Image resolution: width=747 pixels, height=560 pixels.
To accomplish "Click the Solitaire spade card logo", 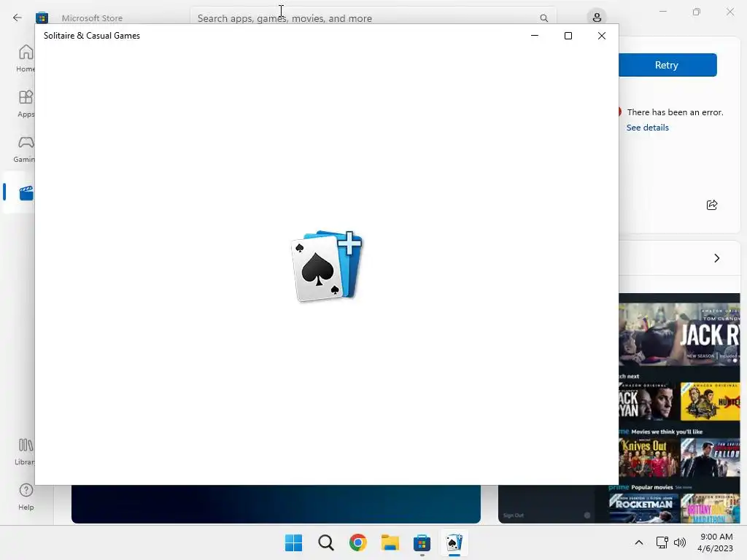I will point(327,267).
